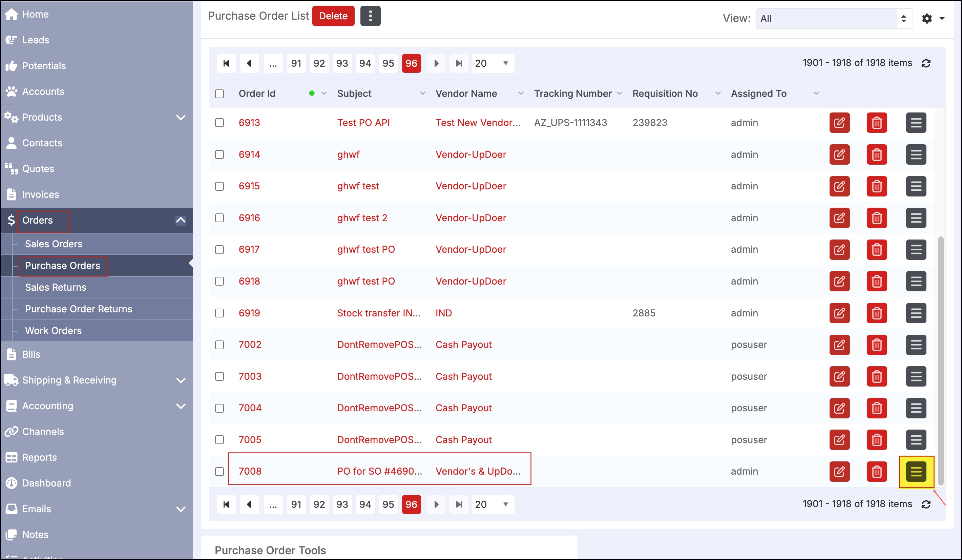Open the top page size dropdown showing 20
This screenshot has width=962, height=560.
492,63
